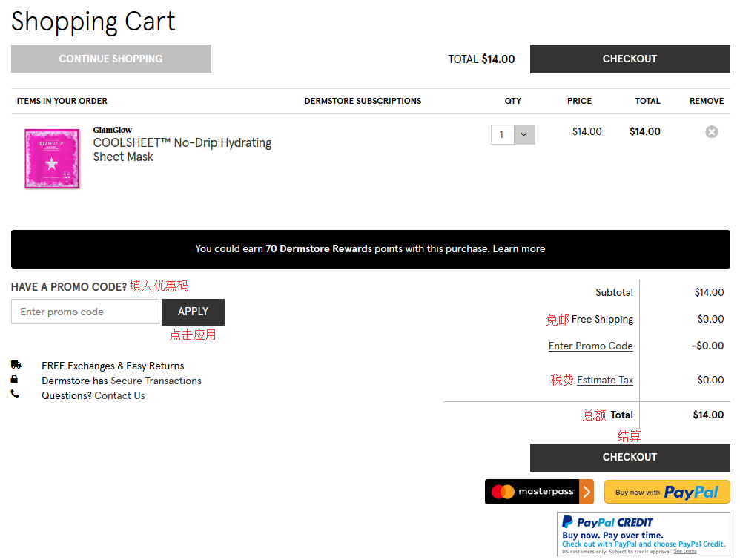
Task: Remove the COOLSHEET mask from cart
Action: tap(711, 132)
